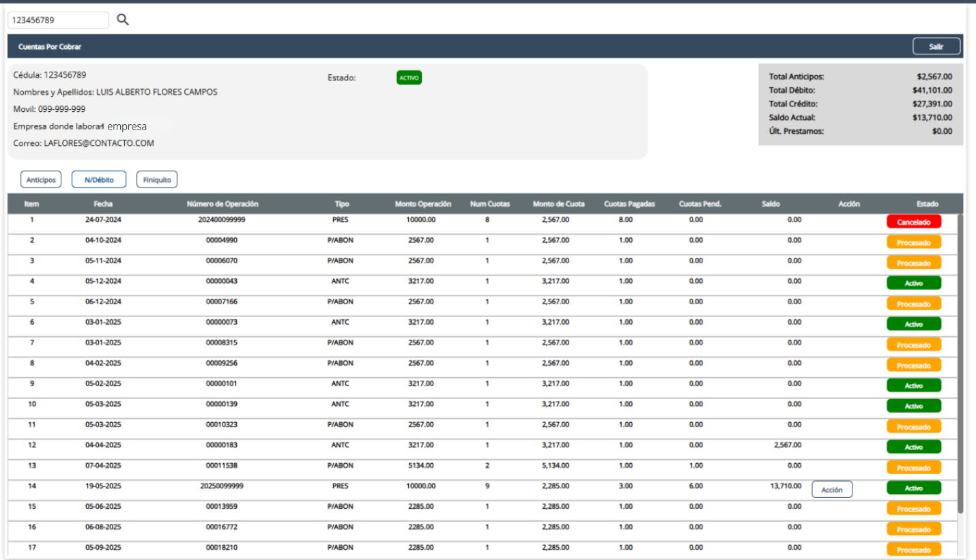This screenshot has height=560, width=976.
Task: Click Activo badge in row 4
Action: point(913,283)
